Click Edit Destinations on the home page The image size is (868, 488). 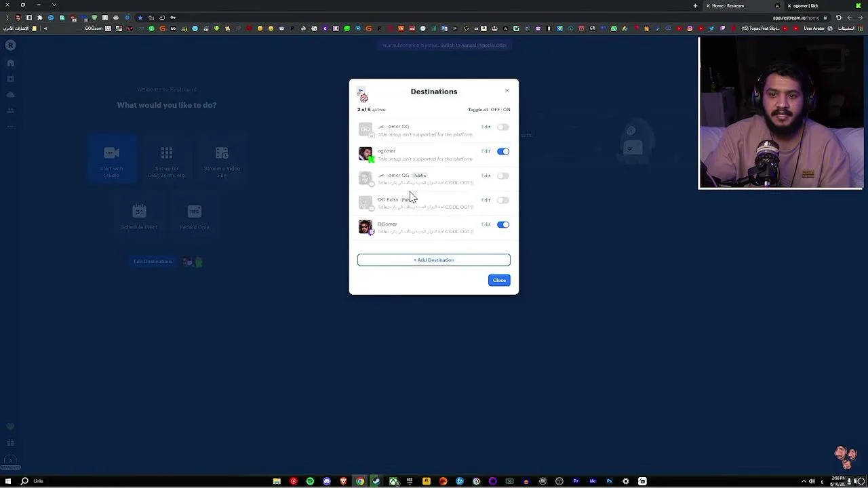pyautogui.click(x=153, y=262)
